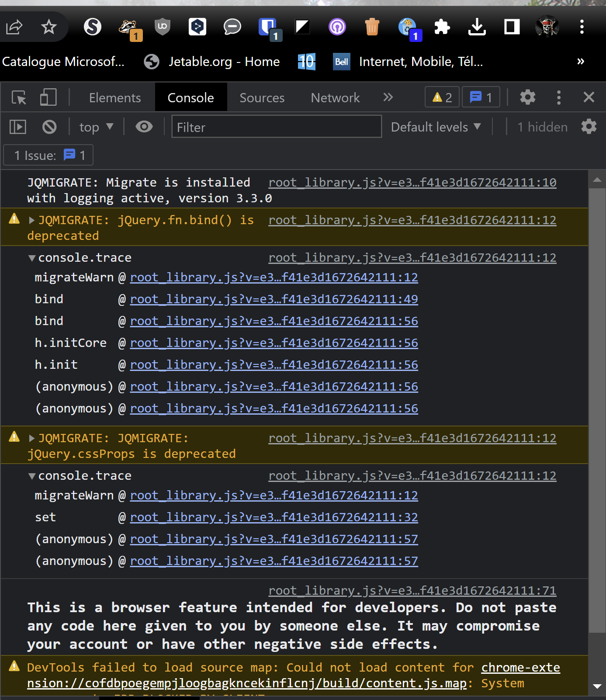Screen dimensions: 606x700
Task: Follow the source link on the set row
Action: pyautogui.click(x=274, y=517)
